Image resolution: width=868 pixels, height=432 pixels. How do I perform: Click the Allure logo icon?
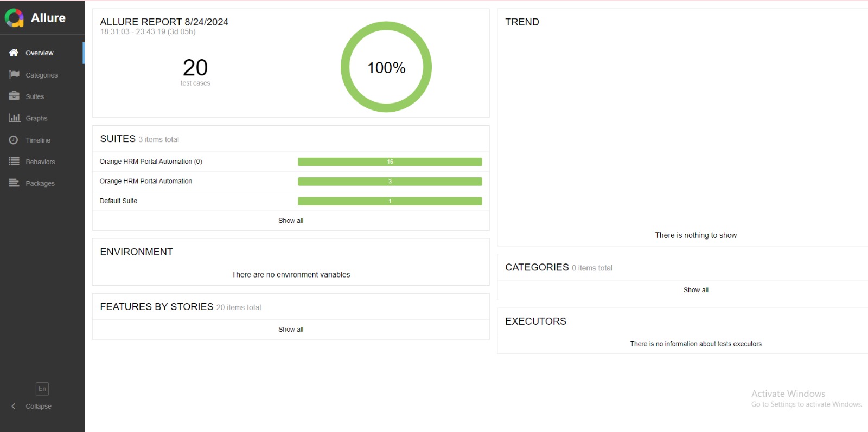point(15,18)
